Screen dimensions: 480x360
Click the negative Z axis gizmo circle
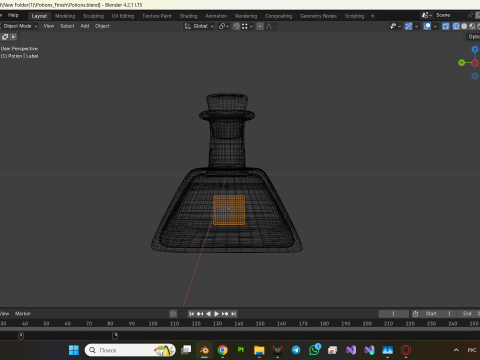[475, 76]
